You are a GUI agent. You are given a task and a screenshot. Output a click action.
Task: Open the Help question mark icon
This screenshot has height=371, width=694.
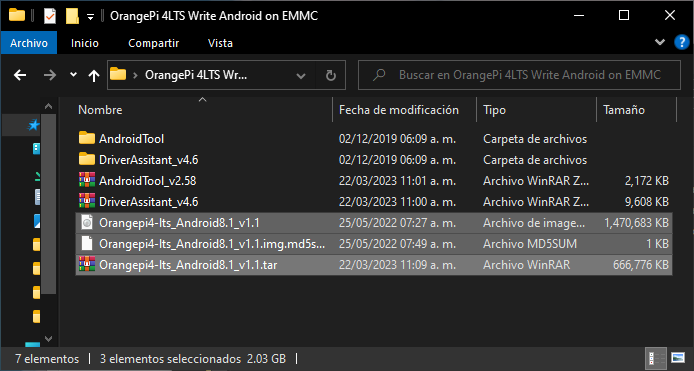(681, 43)
